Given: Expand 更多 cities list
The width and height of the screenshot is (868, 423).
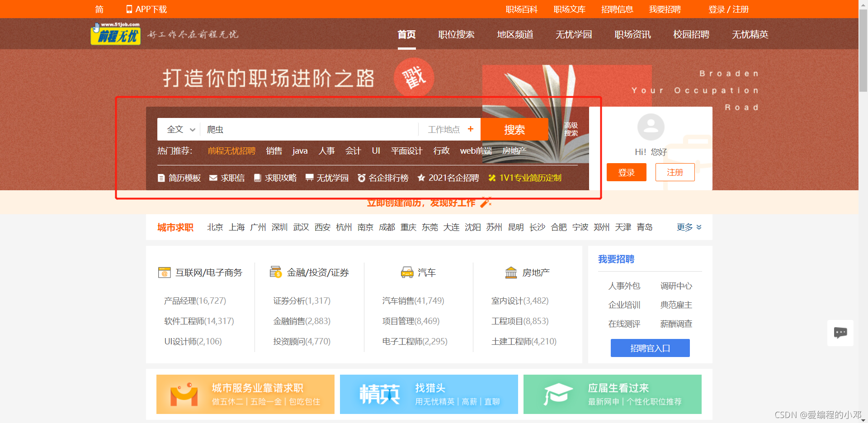Looking at the screenshot, I should (x=689, y=227).
